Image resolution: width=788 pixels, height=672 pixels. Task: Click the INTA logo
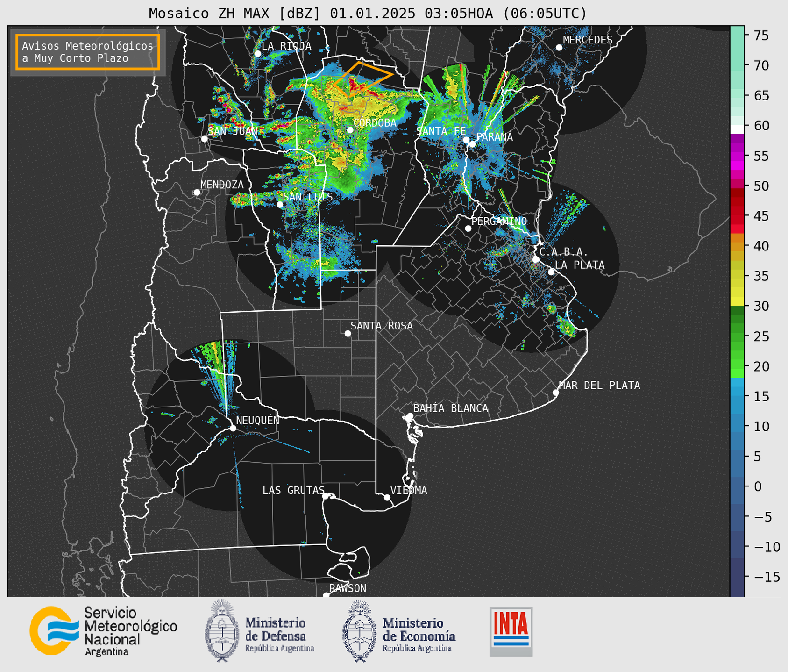coord(511,631)
